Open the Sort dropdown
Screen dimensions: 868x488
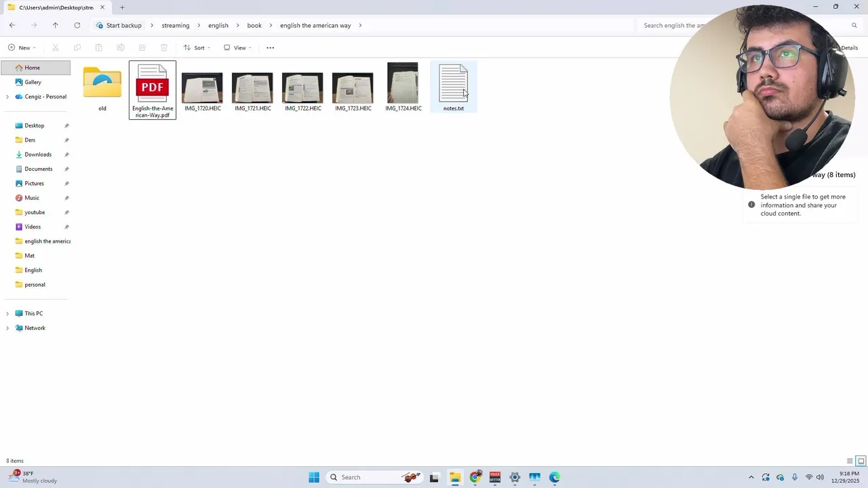[197, 47]
